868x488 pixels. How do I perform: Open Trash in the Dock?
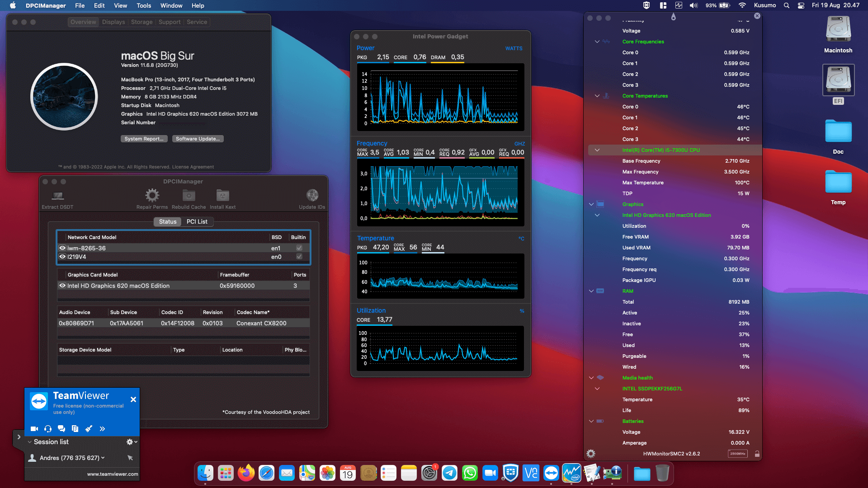662,473
